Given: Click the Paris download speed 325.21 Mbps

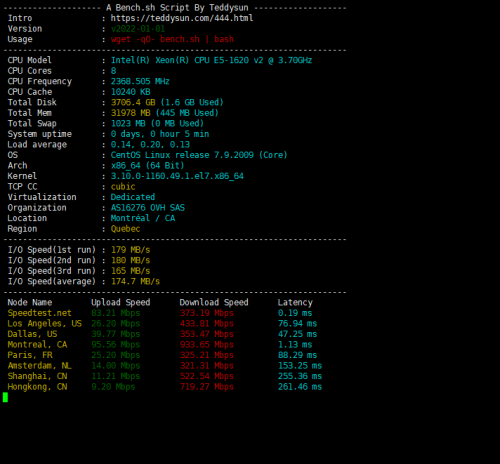Looking at the screenshot, I should [x=207, y=355].
